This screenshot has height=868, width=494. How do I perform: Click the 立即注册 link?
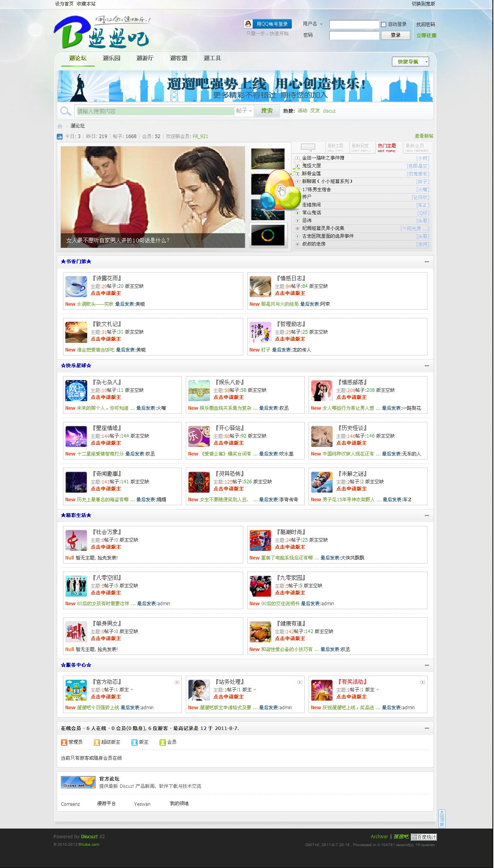coord(426,35)
